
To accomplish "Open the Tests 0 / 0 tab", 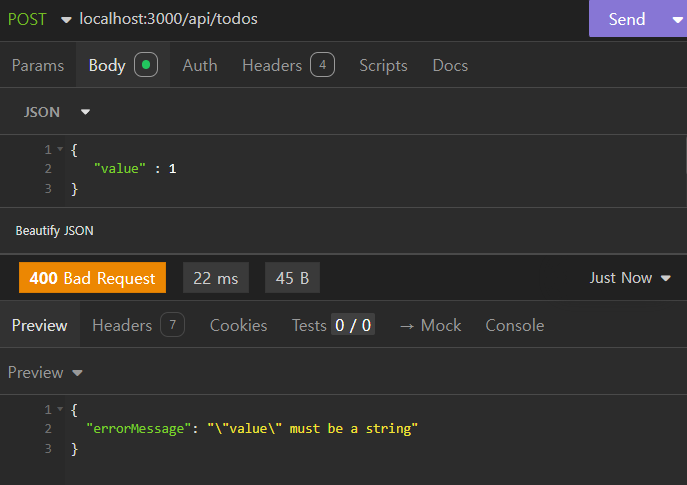I will 333,325.
